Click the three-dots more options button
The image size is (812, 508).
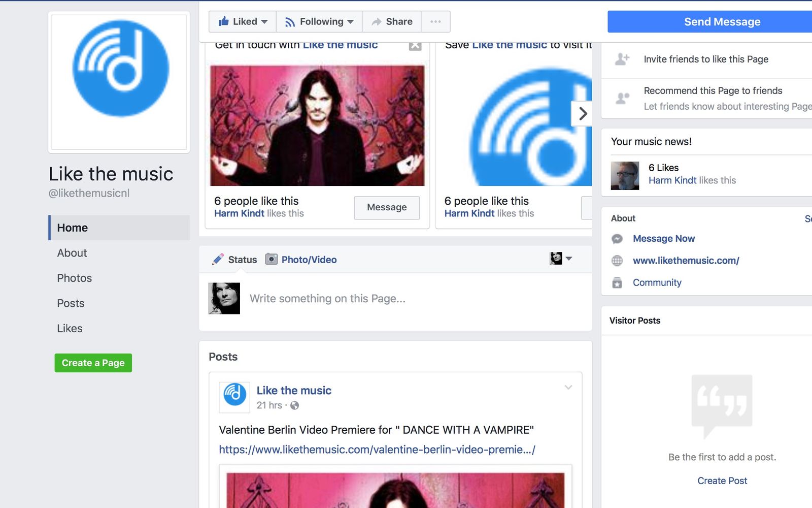click(x=435, y=21)
